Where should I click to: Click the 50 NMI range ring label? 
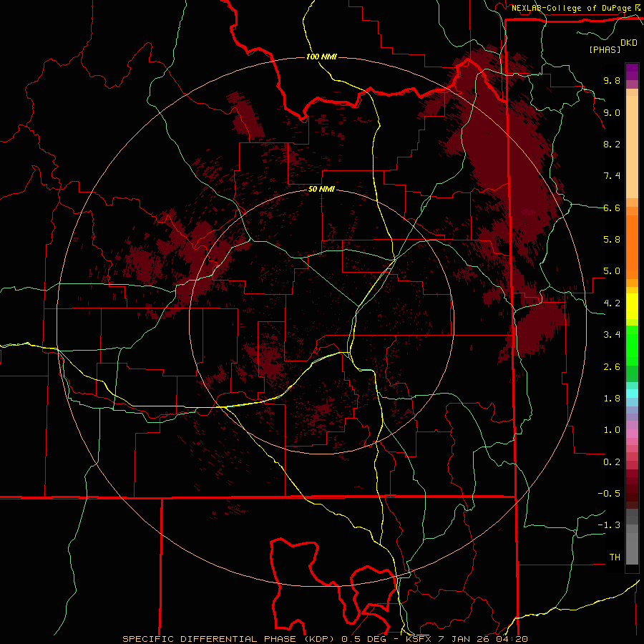321,190
